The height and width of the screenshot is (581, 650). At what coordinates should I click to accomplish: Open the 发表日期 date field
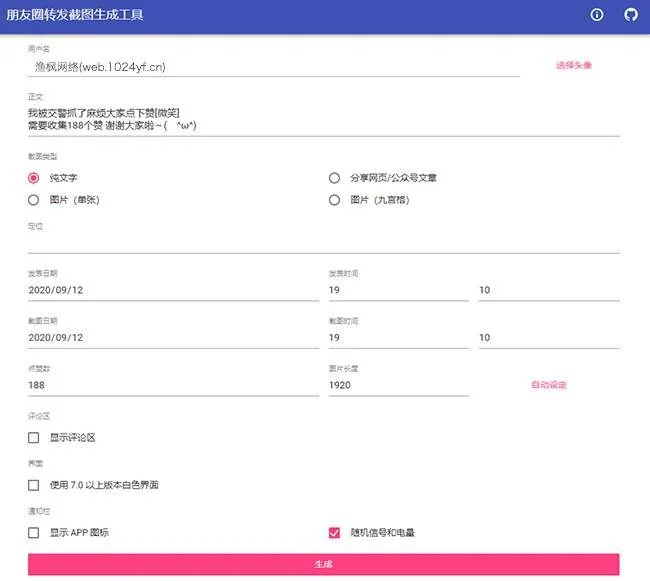173,290
